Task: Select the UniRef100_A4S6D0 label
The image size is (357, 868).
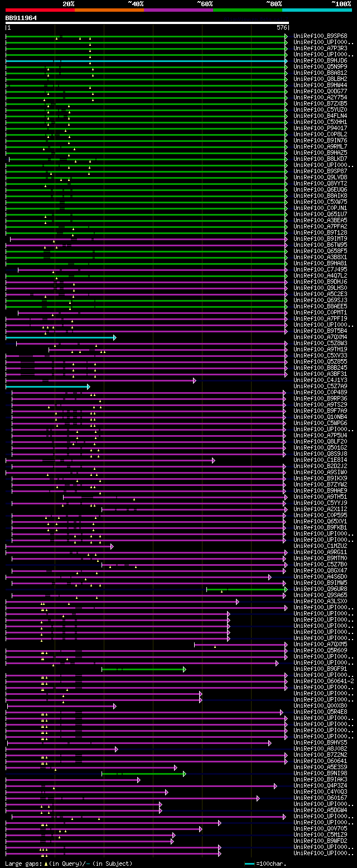Action: pyautogui.click(x=320, y=576)
